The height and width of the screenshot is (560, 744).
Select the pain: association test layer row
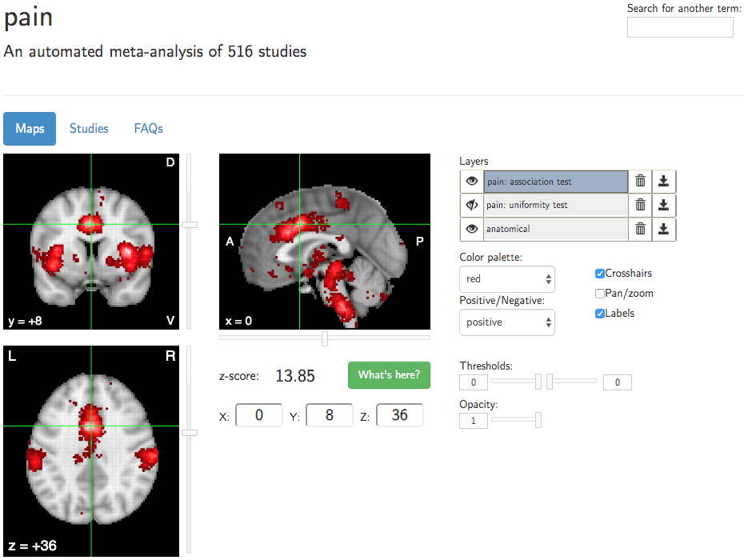click(x=556, y=182)
